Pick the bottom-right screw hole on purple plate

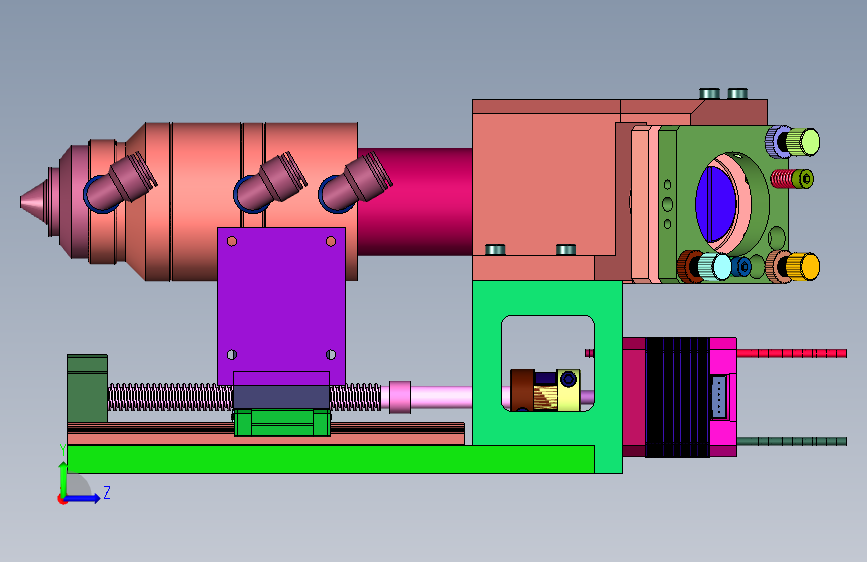(x=331, y=355)
